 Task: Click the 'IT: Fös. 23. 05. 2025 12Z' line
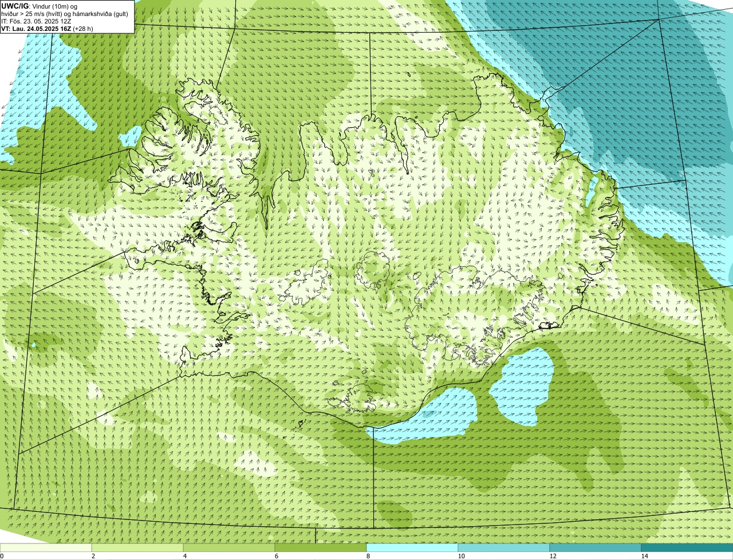click(36, 21)
